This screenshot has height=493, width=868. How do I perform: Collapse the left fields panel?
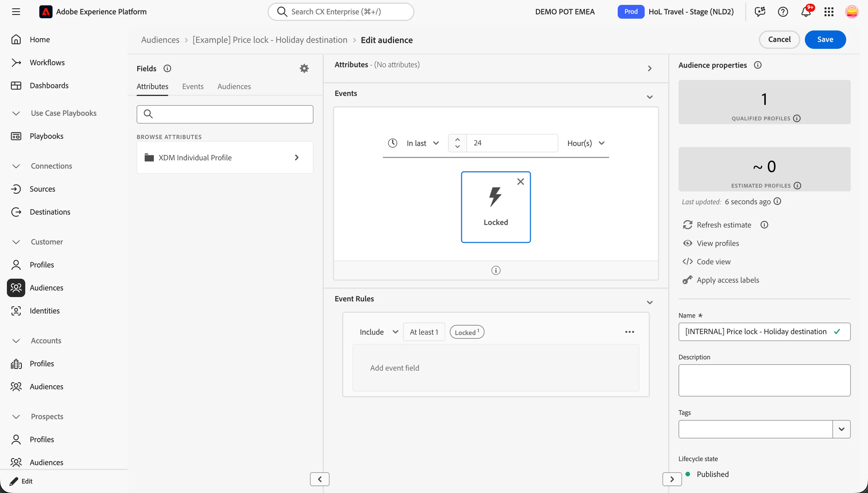(x=320, y=479)
